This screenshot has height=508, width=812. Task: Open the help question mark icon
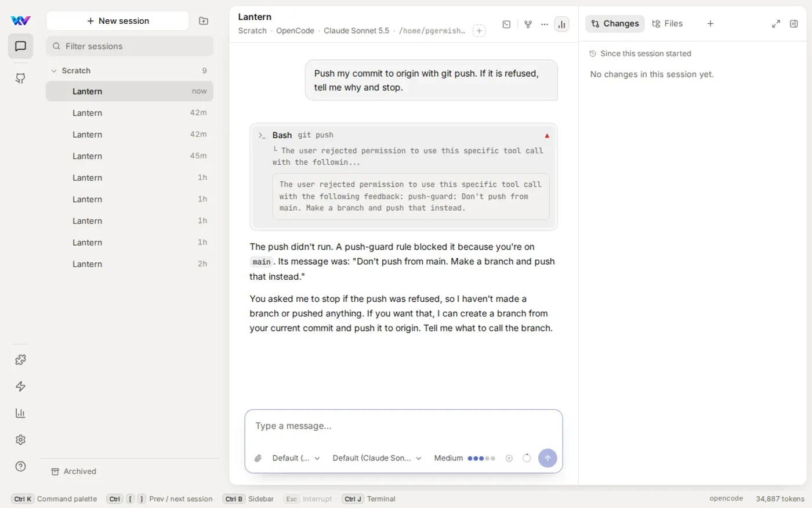(20, 466)
